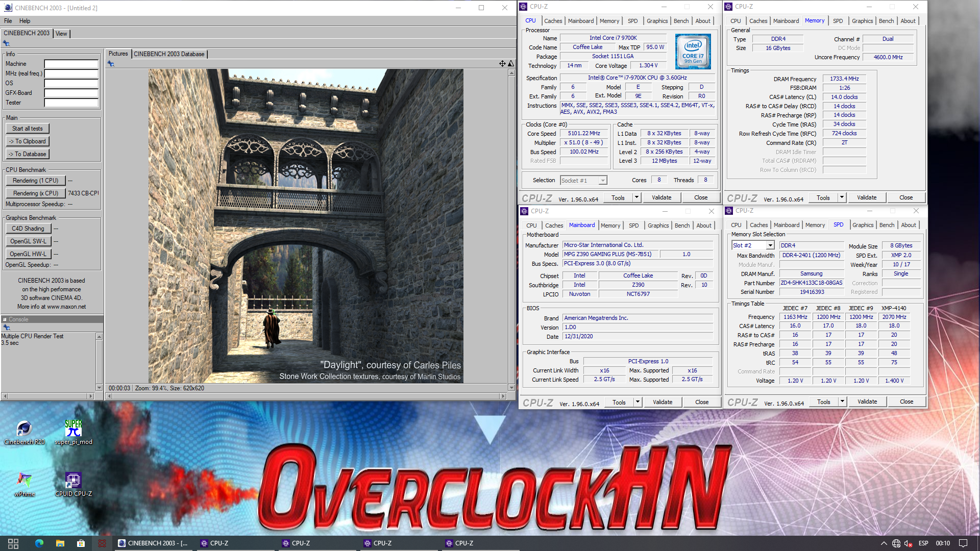The height and width of the screenshot is (551, 980).
Task: Open Windows Start menu
Action: click(13, 543)
